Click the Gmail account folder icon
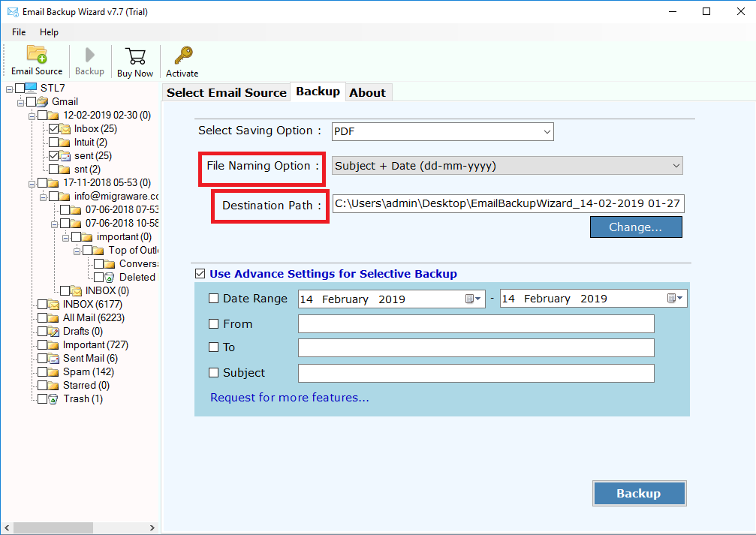The width and height of the screenshot is (756, 535). tap(43, 102)
